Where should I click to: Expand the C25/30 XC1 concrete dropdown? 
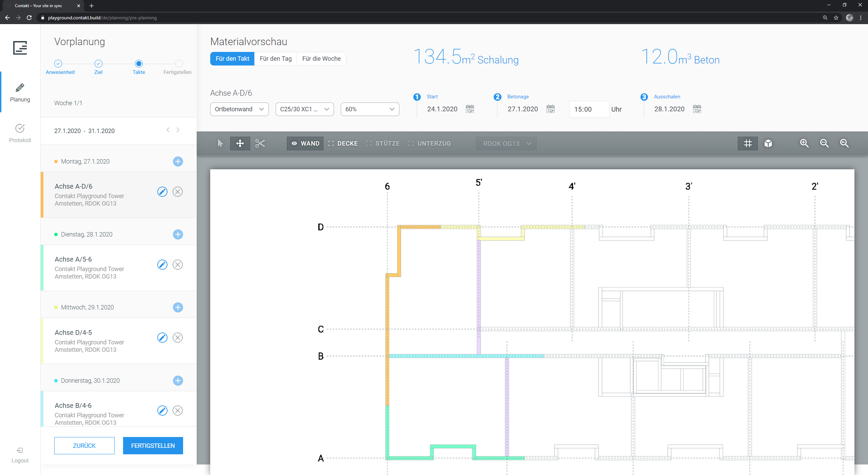click(x=304, y=109)
